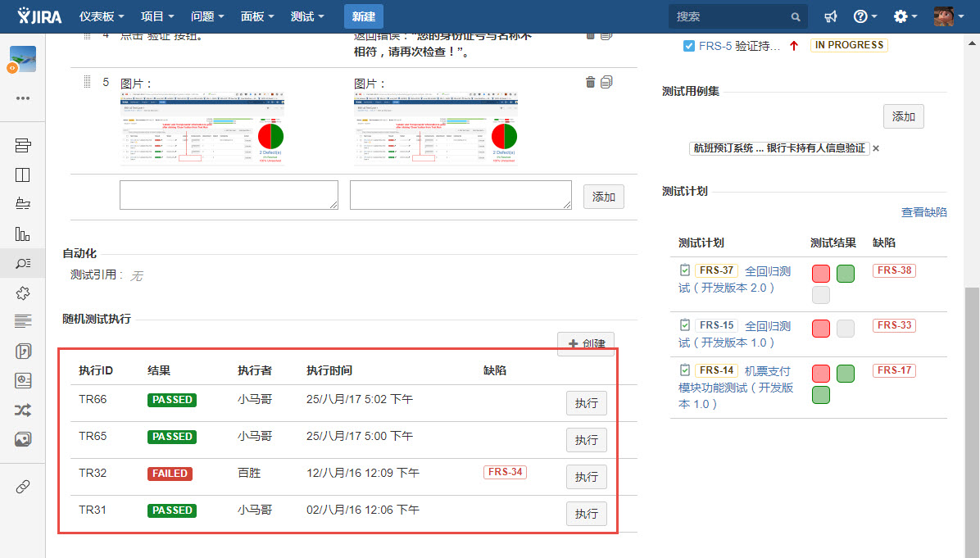Screen dimensions: 980x558
Task: Click the red result square for FRS-37
Action: [820, 273]
